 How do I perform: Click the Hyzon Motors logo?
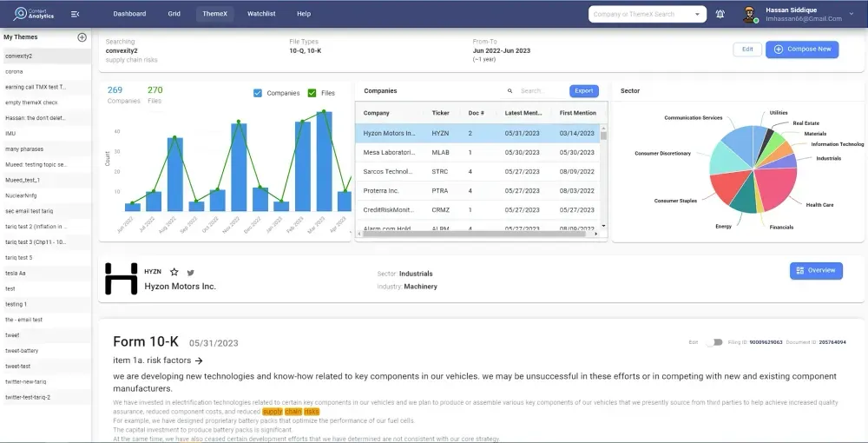(x=121, y=279)
